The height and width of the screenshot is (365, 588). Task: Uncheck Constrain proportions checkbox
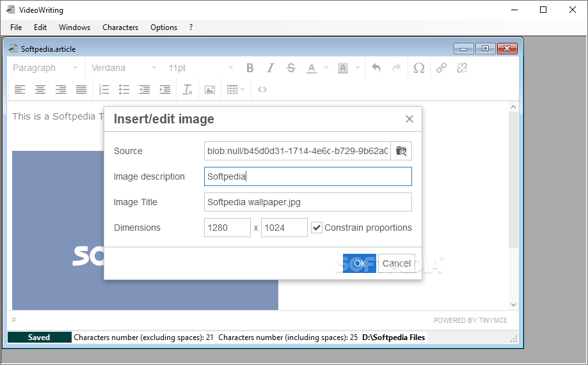tap(317, 228)
